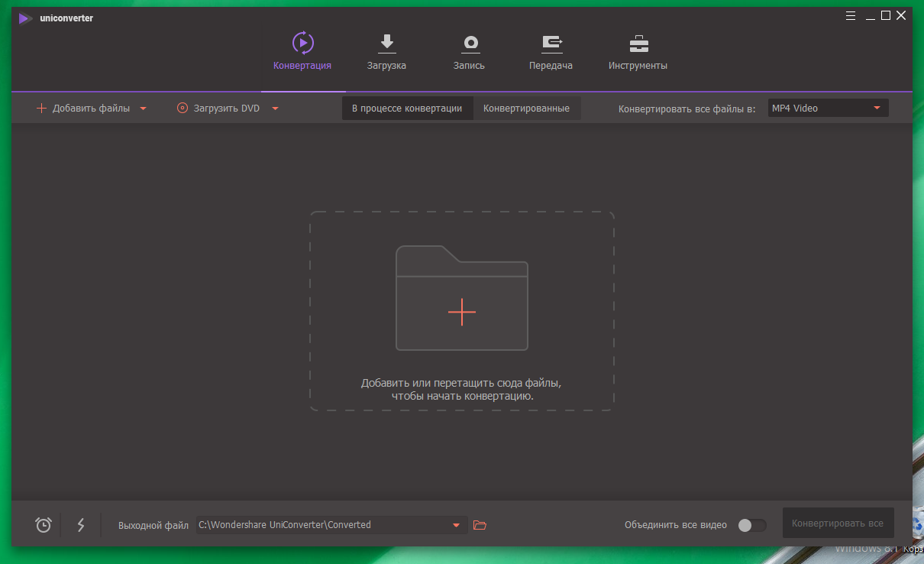This screenshot has width=924, height=564.
Task: Open the Загрузка (Download) section icon
Action: pyautogui.click(x=386, y=44)
